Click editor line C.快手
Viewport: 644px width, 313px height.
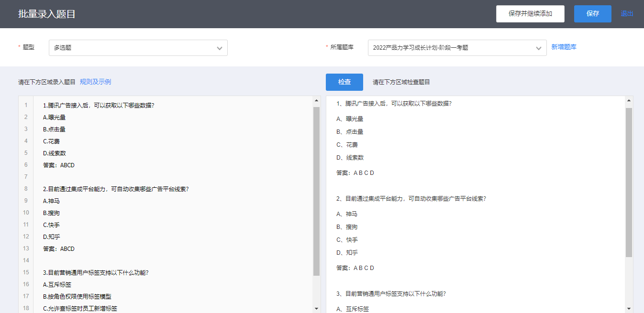pos(51,225)
